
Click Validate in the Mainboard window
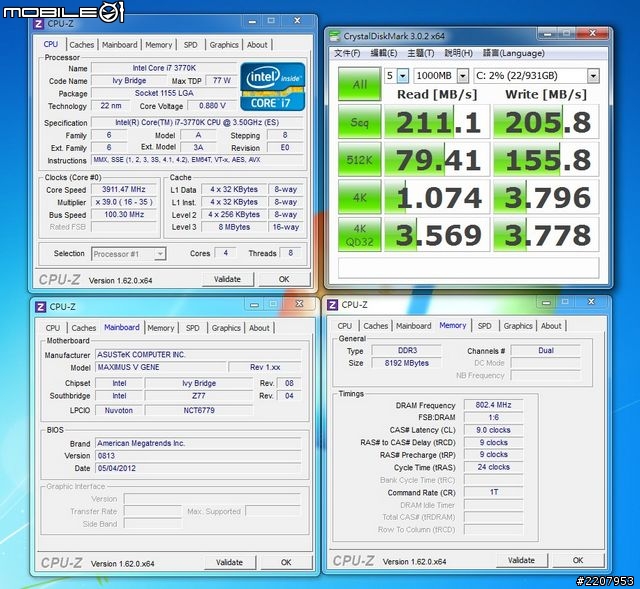tap(229, 562)
